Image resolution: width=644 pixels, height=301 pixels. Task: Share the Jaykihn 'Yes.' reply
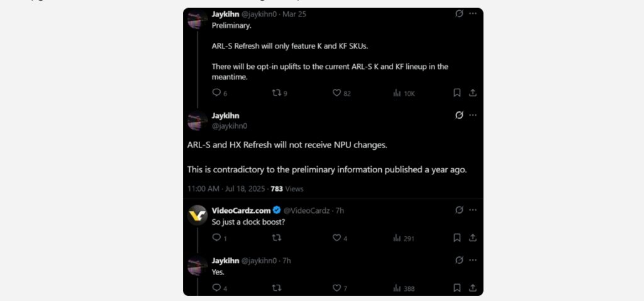tap(473, 288)
